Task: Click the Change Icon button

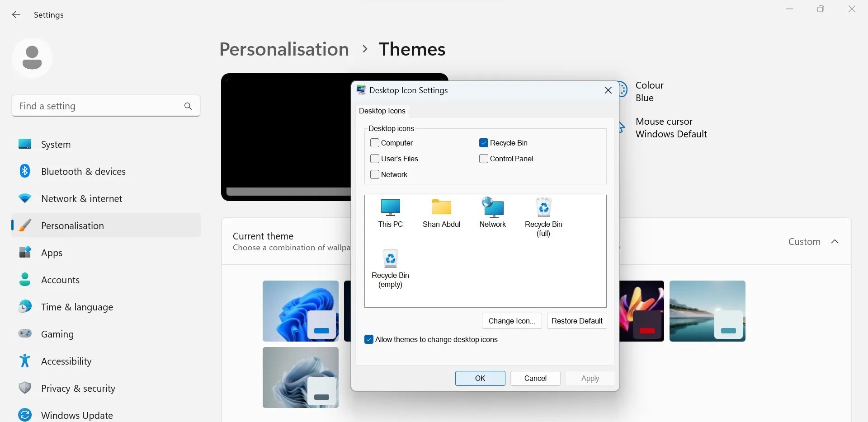Action: pyautogui.click(x=511, y=321)
